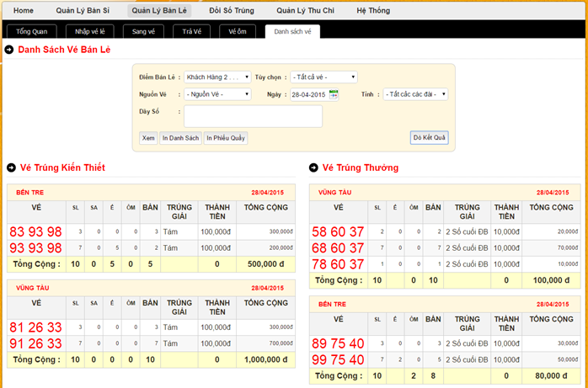Screen dimensions: 588x388
Task: Click the Dãy Số text box
Action: [x=254, y=116]
